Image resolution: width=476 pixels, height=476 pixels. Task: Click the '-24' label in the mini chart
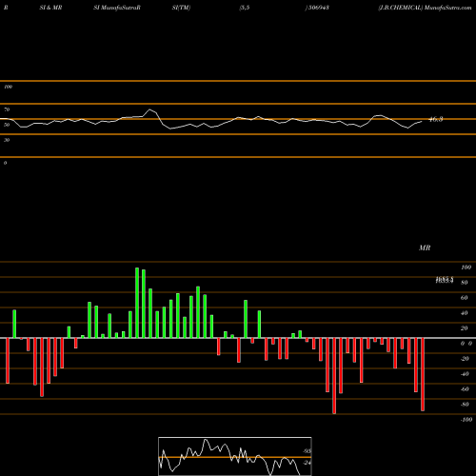(x=307, y=463)
